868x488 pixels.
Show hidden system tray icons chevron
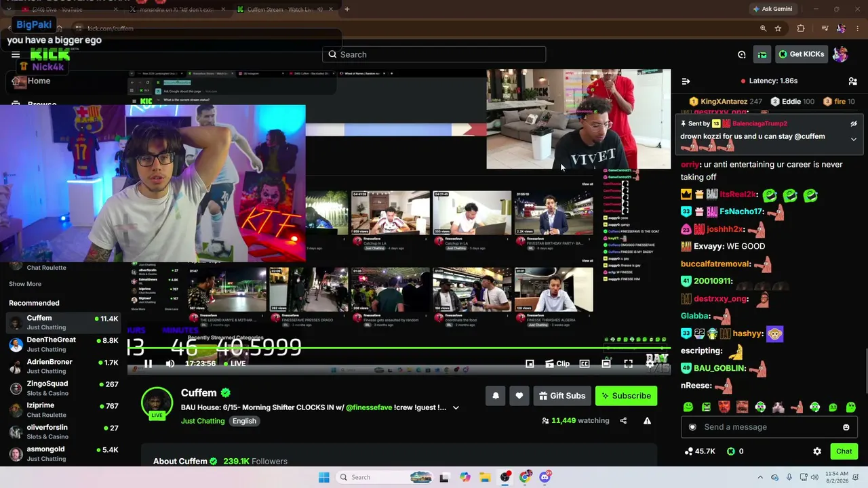[x=760, y=477]
